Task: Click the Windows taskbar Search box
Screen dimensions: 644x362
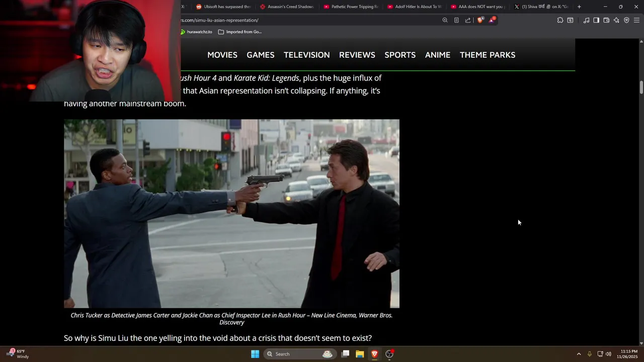Action: [299, 354]
